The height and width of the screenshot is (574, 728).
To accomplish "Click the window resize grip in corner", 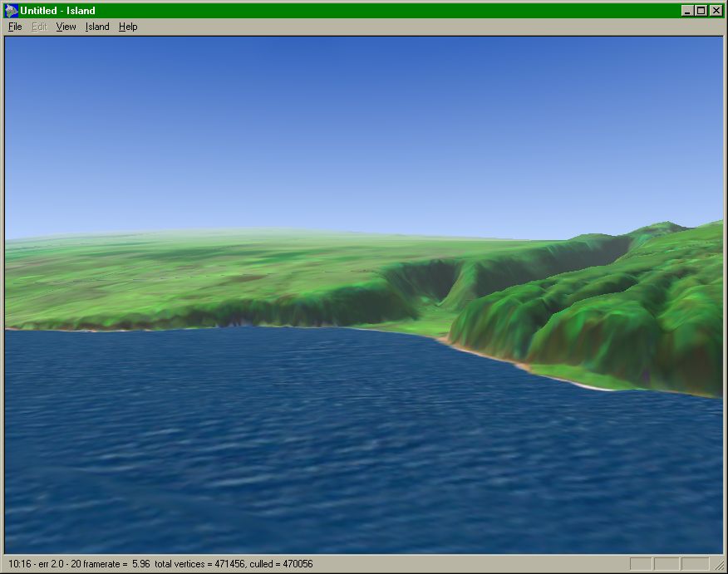I will 719,565.
